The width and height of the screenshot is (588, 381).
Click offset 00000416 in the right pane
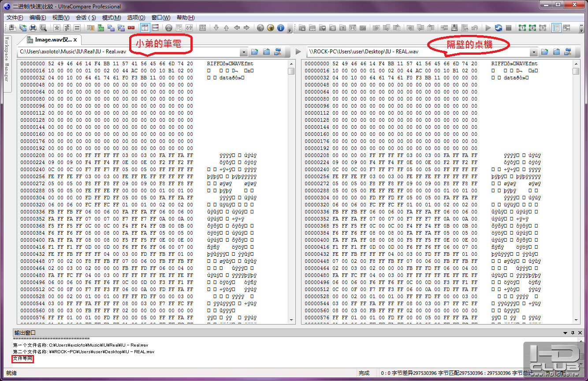tap(317, 247)
